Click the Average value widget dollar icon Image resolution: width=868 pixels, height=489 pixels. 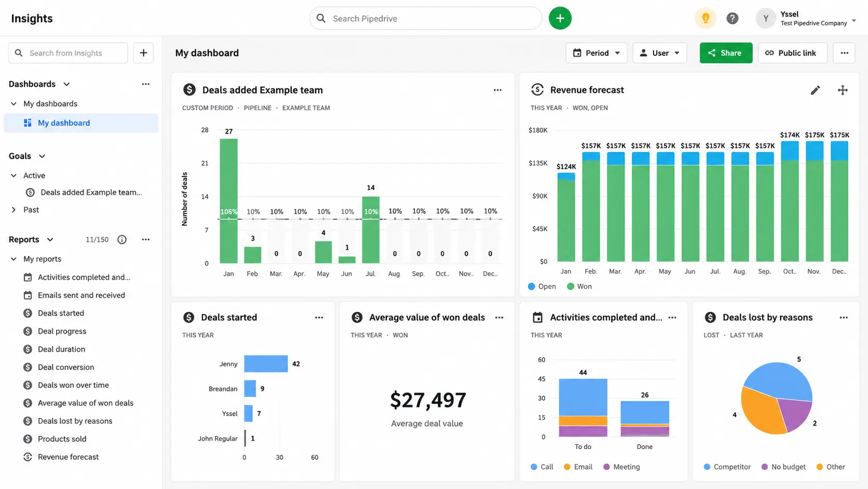tap(357, 317)
